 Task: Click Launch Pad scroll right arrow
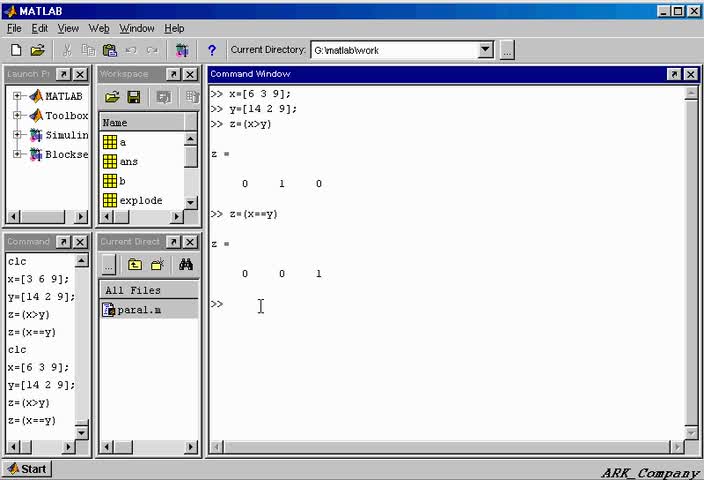coord(80,217)
